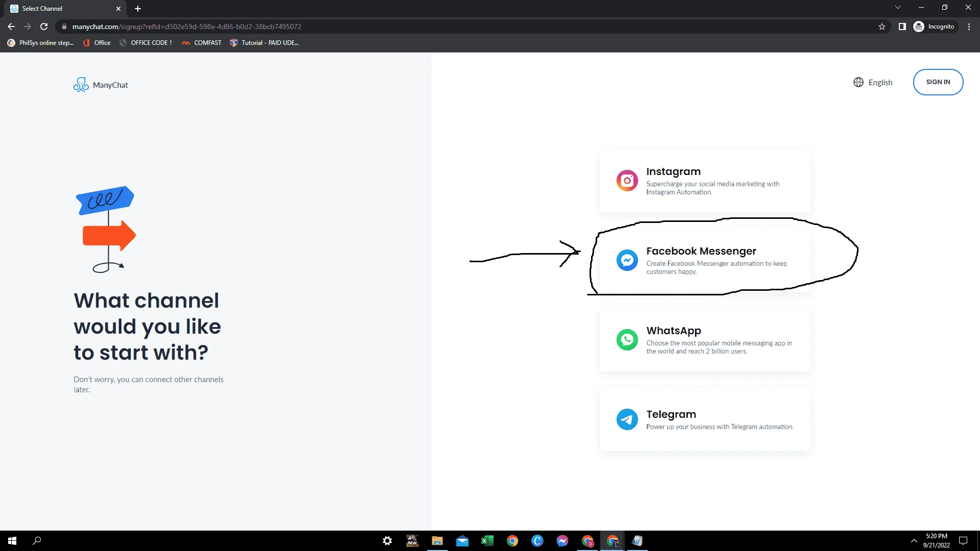Open the PhilSys online step bookmark
Viewport: 980px width, 551px height.
41,43
